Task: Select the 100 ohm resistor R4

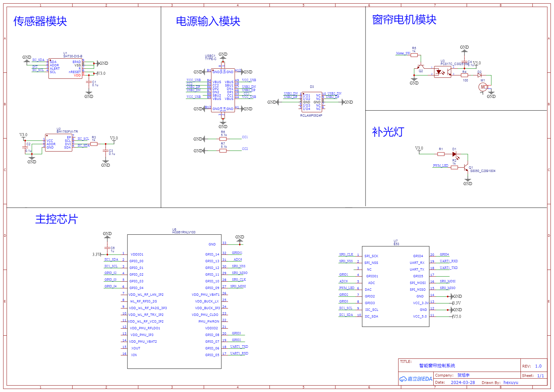Action: coord(464,75)
